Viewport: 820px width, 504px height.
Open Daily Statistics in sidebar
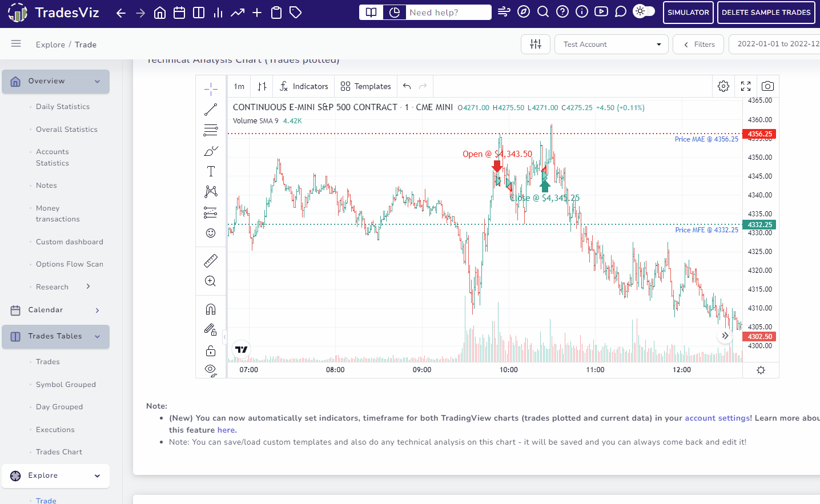[x=63, y=107]
